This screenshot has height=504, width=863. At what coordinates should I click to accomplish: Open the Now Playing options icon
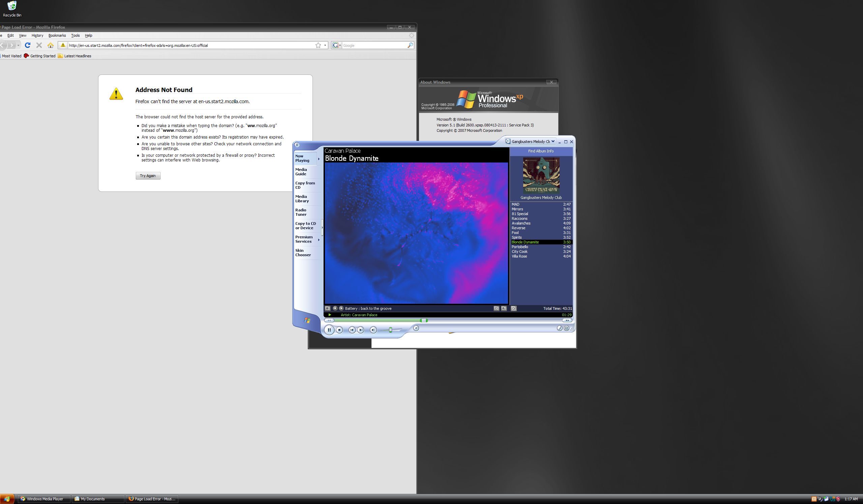(x=328, y=308)
